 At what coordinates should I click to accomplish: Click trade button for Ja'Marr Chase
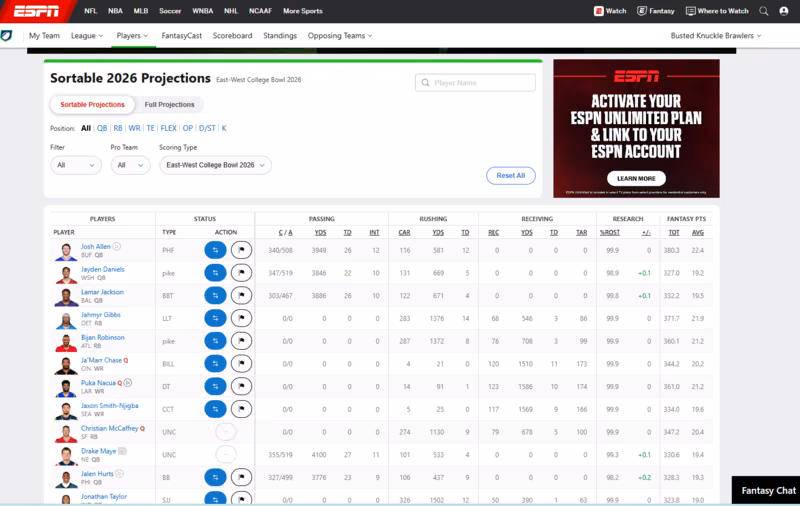coord(215,364)
